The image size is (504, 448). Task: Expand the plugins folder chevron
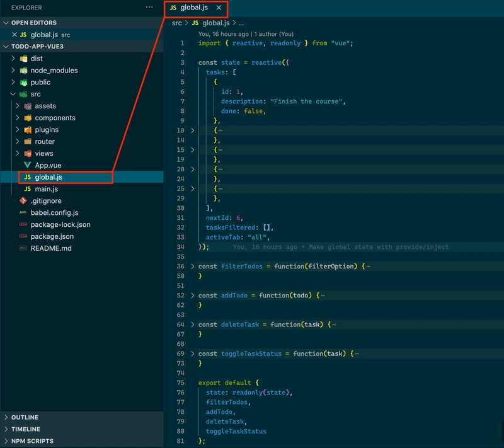point(18,130)
